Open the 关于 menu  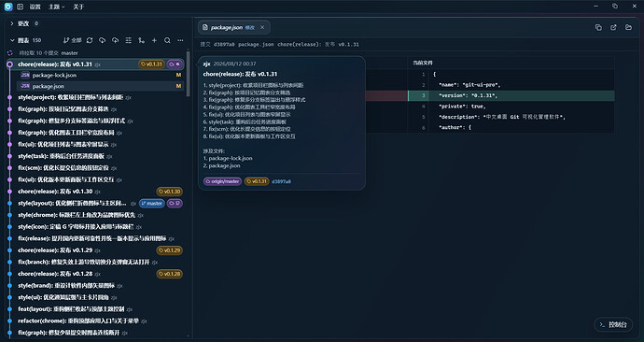point(78,7)
